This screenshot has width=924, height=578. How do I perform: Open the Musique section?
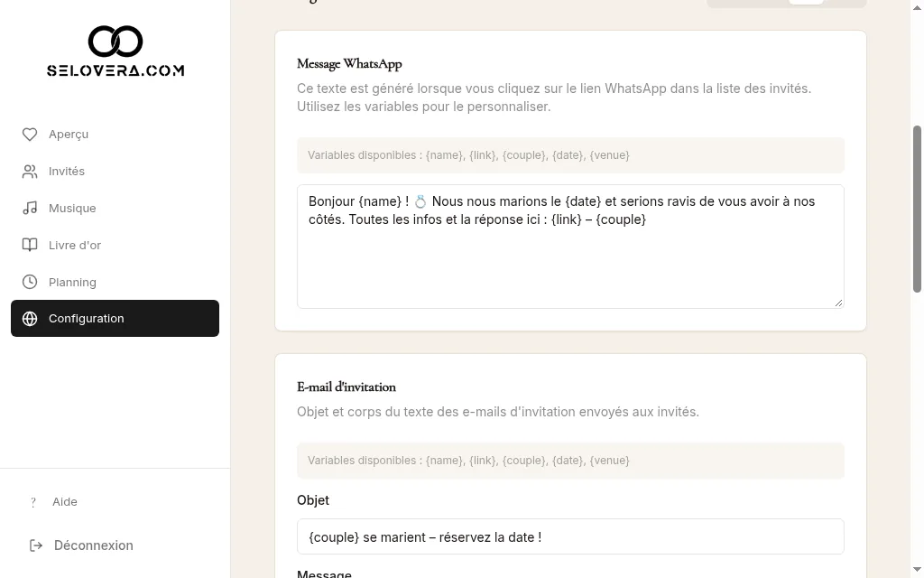(x=115, y=209)
